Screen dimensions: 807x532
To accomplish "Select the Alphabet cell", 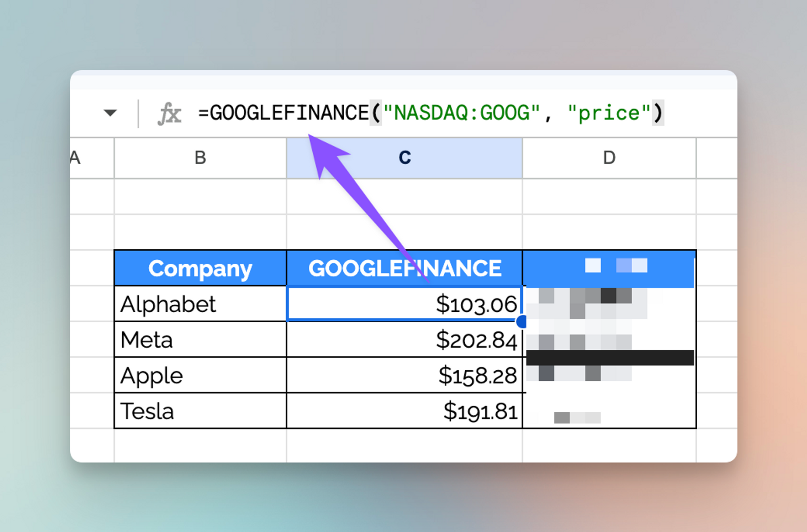I will pyautogui.click(x=200, y=304).
